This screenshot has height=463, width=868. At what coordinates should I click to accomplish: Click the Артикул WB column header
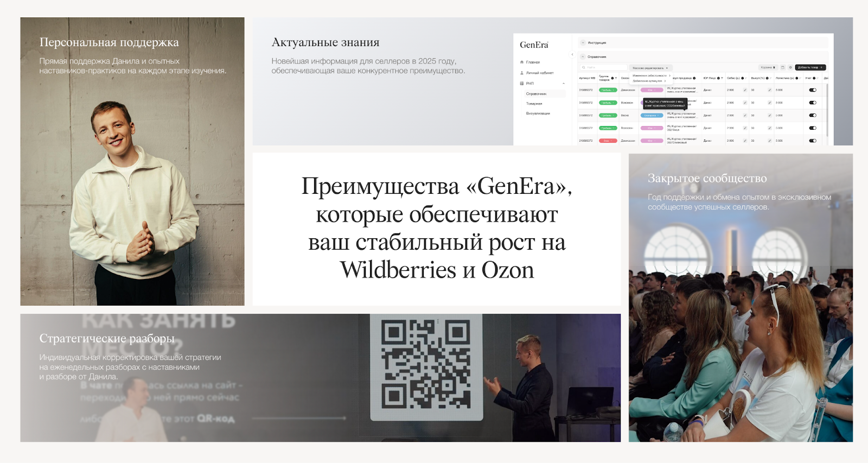[x=587, y=78]
